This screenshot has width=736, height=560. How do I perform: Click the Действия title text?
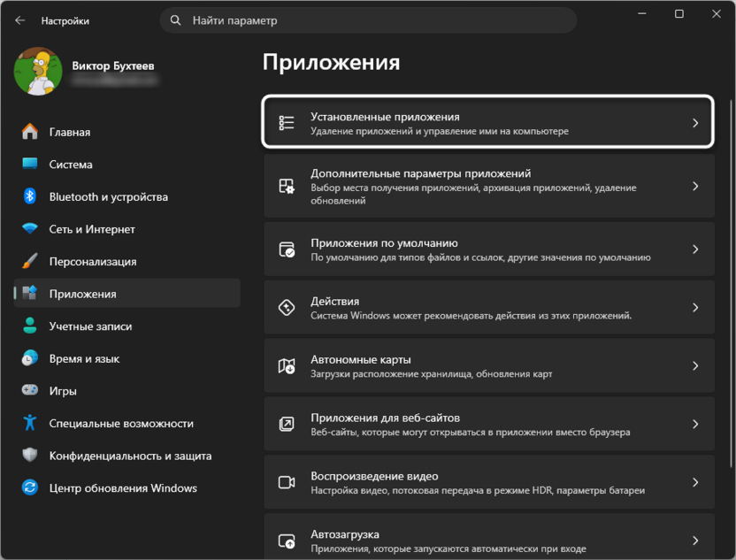pyautogui.click(x=334, y=302)
